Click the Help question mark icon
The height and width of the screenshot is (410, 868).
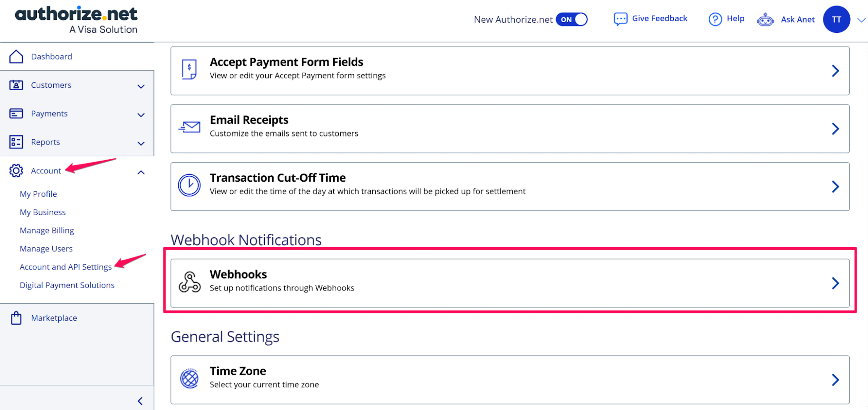click(715, 19)
